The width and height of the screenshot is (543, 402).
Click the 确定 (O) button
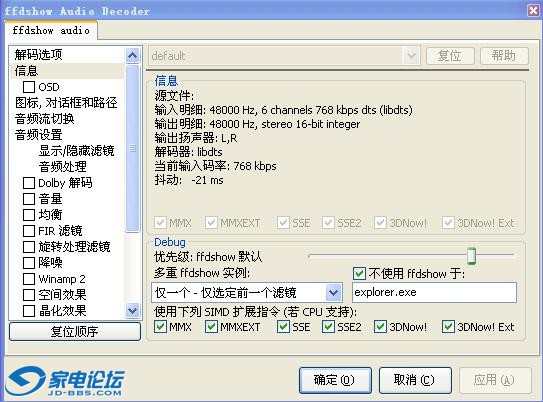click(x=335, y=380)
